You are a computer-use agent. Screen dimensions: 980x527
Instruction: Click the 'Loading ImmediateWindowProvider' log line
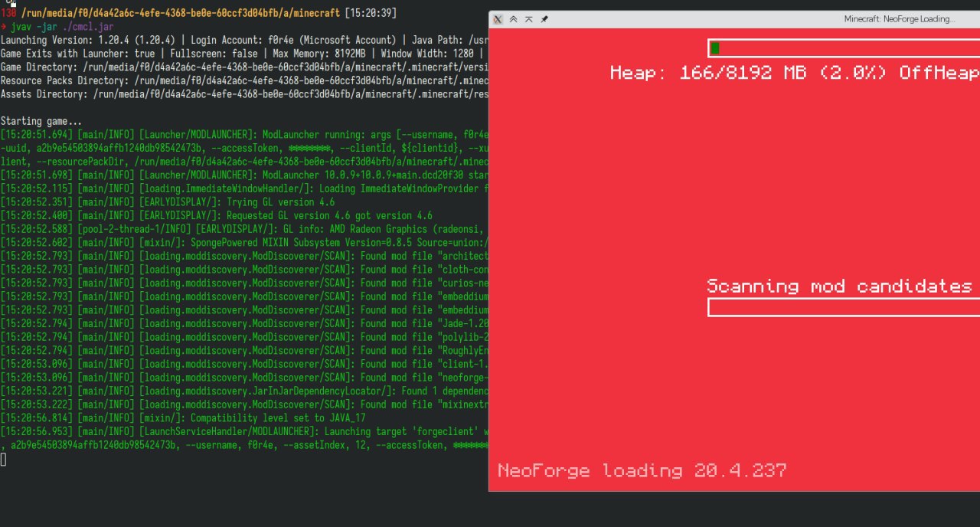point(244,188)
